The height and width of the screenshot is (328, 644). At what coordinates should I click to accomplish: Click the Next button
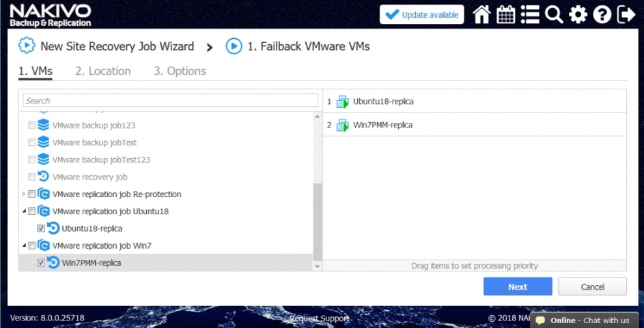point(517,286)
